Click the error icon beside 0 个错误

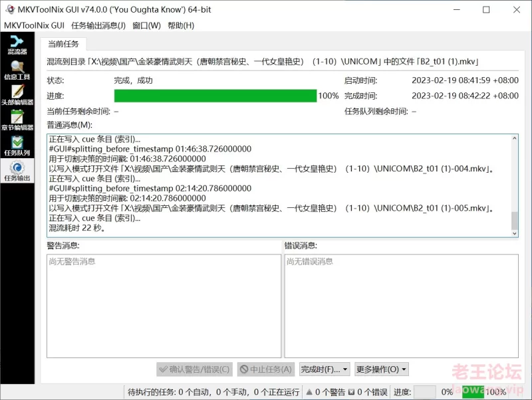tap(352, 392)
